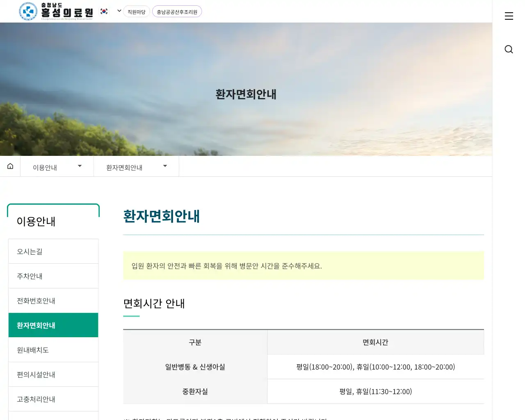Click the search magnifier icon

pos(509,49)
